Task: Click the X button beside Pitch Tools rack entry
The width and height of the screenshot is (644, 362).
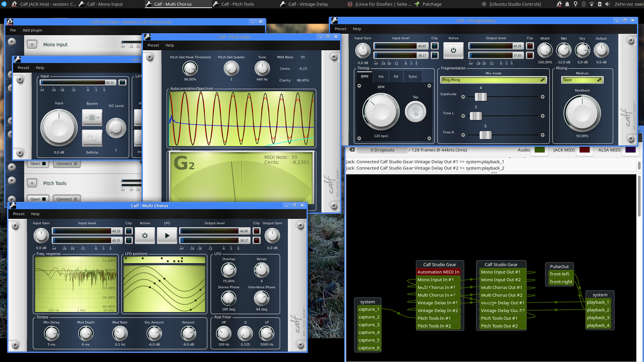Action: (32, 183)
